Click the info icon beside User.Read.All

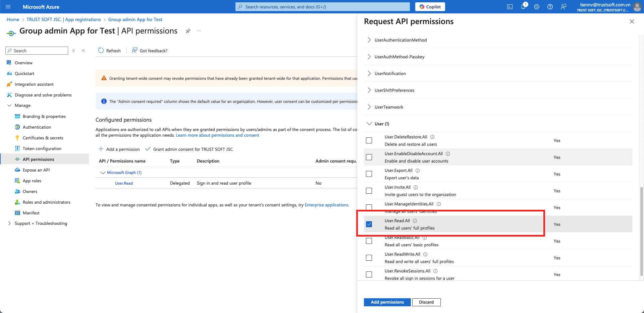pos(415,221)
